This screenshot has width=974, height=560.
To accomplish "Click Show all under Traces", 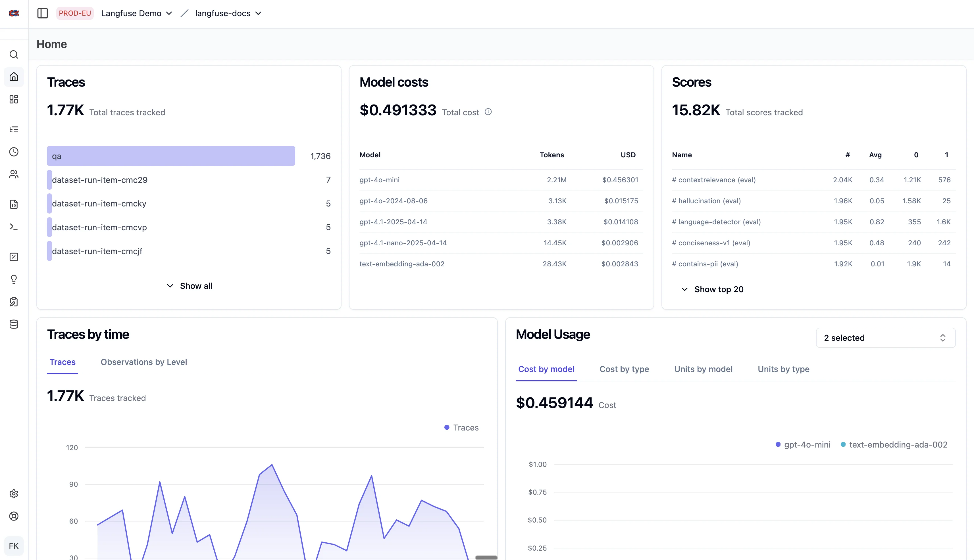I will point(189,286).
